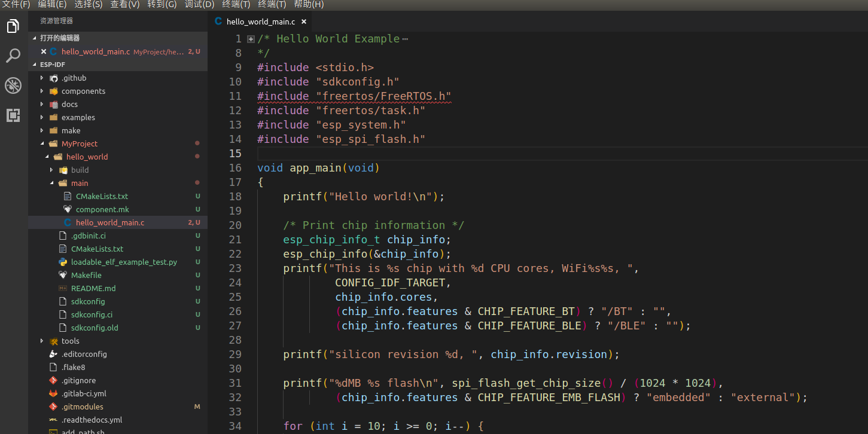Click the 资源管理器 panel title
Viewport: 868px width, 434px height.
(56, 21)
